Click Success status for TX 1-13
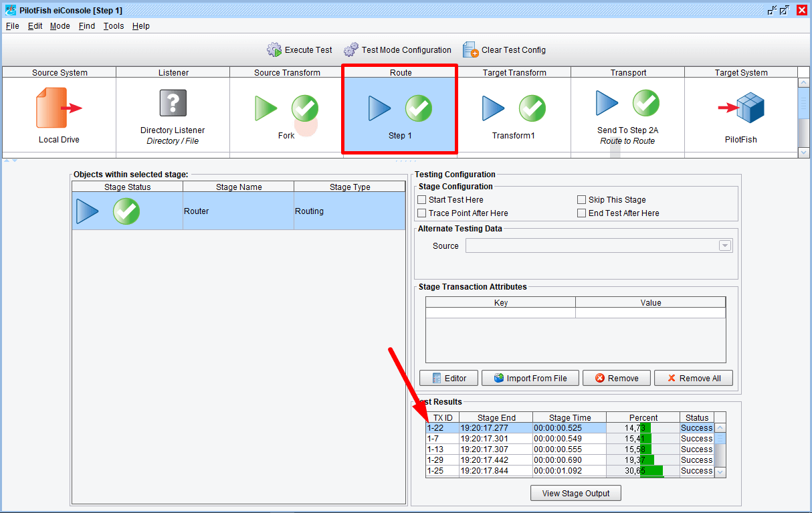The image size is (812, 513). [697, 449]
